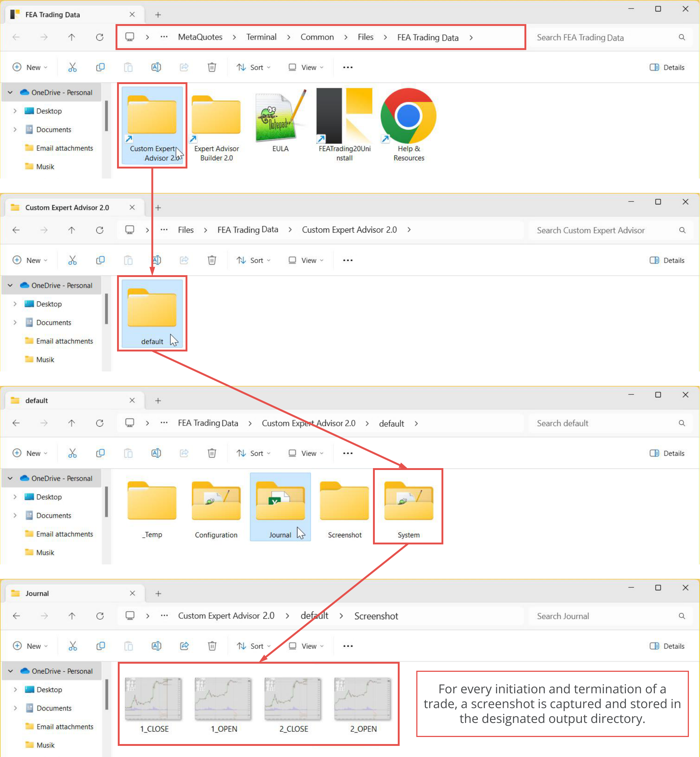Add new tab in FEA Trading Data window

tap(158, 15)
